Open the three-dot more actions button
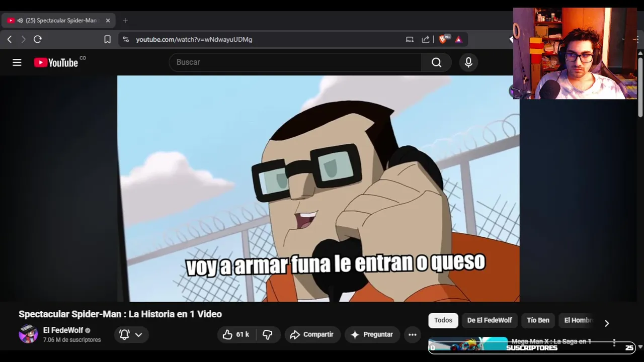644x362 pixels. [x=412, y=334]
